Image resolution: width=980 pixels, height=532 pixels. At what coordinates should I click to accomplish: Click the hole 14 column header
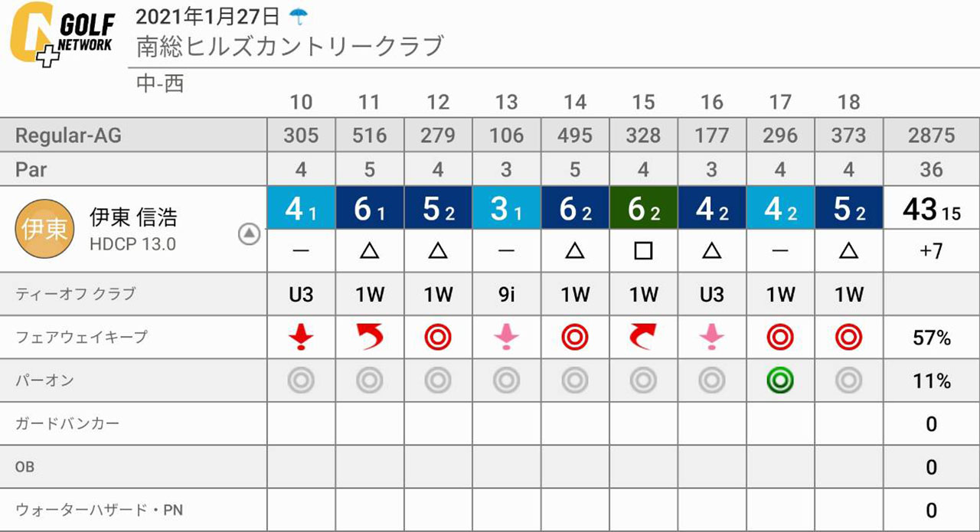pos(575,103)
